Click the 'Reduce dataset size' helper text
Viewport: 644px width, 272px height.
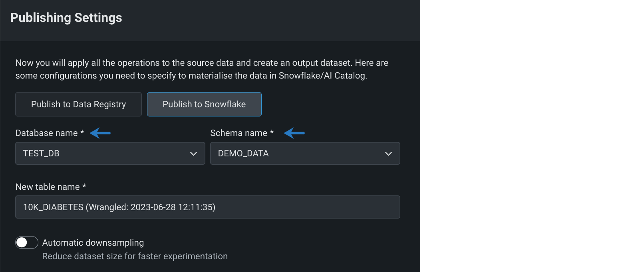pyautogui.click(x=135, y=256)
